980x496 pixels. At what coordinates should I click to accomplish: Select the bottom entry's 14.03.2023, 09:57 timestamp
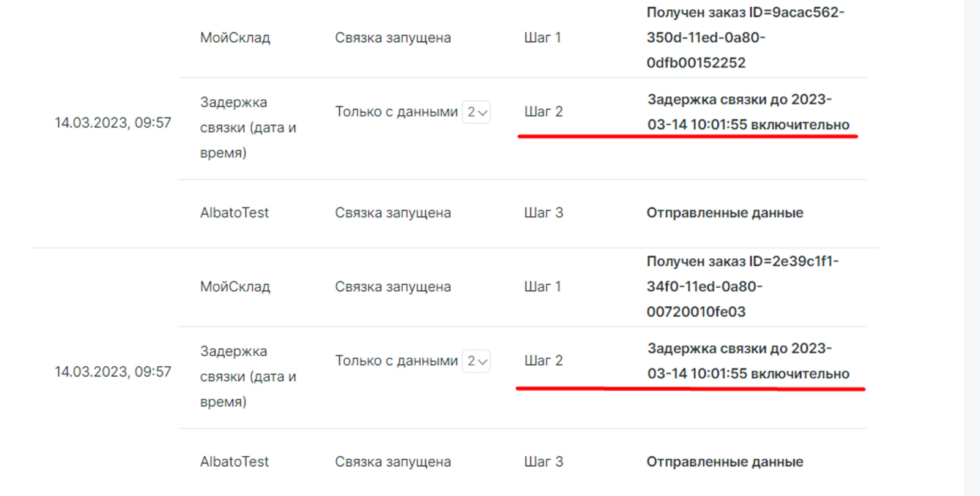[113, 372]
